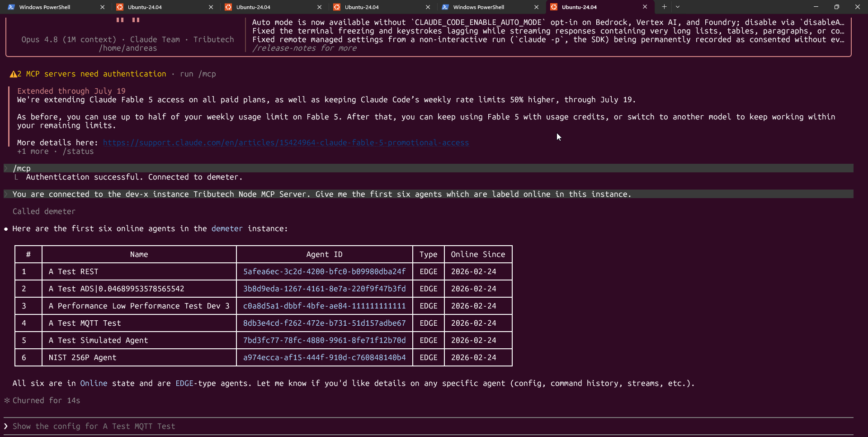Minimize the terminal window

(816, 7)
